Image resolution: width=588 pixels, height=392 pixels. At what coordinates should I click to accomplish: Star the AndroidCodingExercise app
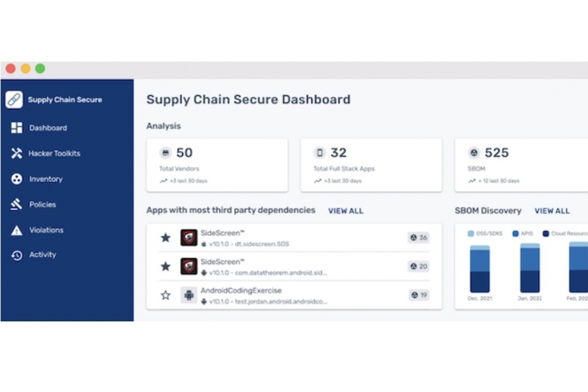click(166, 295)
